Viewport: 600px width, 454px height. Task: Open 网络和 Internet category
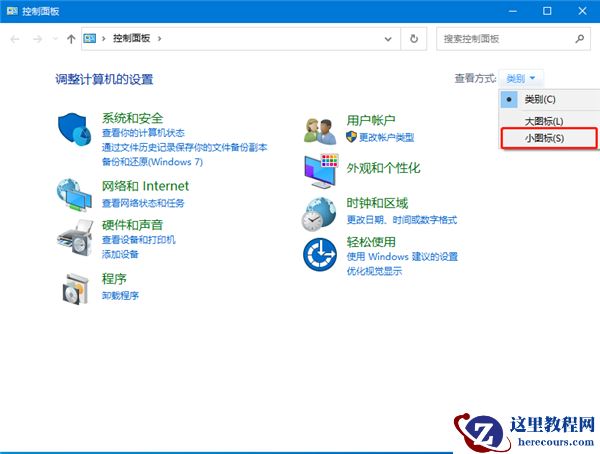tap(145, 186)
